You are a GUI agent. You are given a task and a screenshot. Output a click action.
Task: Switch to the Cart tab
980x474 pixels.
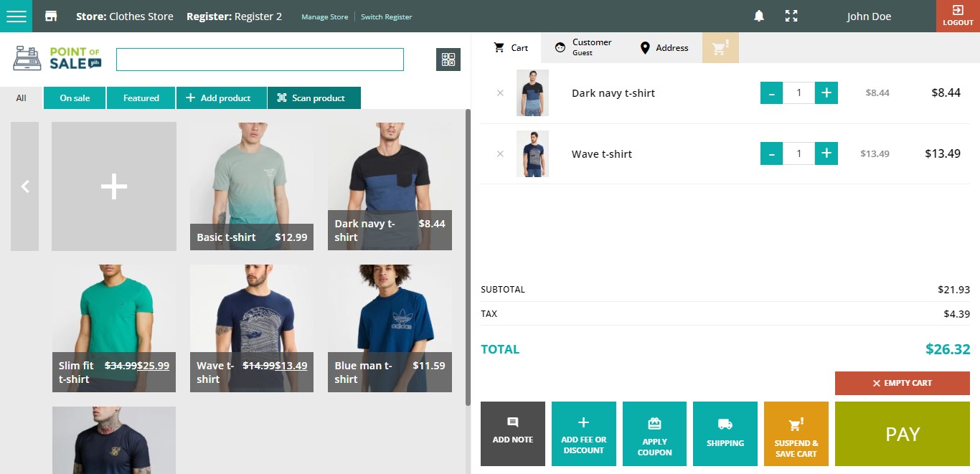coord(511,48)
